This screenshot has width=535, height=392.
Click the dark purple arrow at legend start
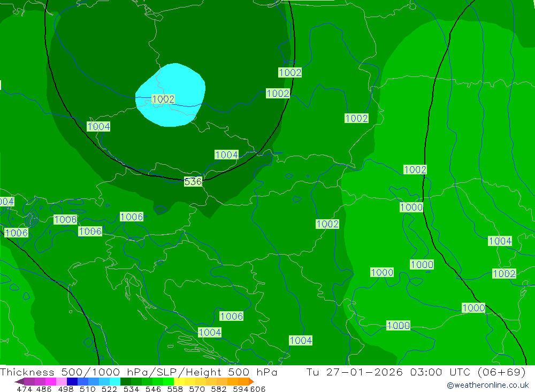point(19,381)
